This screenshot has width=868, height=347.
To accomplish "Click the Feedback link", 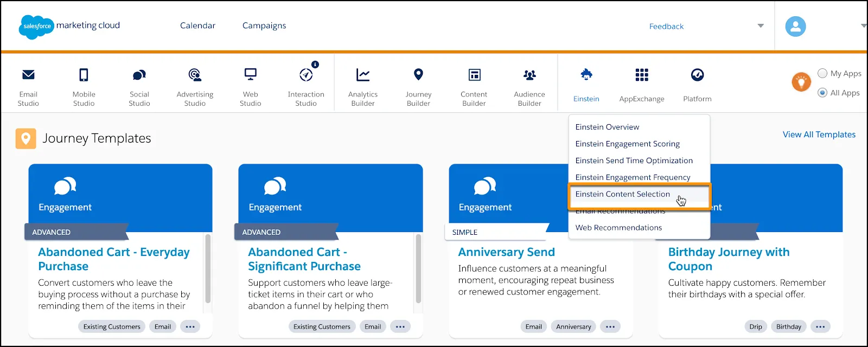I will point(666,26).
